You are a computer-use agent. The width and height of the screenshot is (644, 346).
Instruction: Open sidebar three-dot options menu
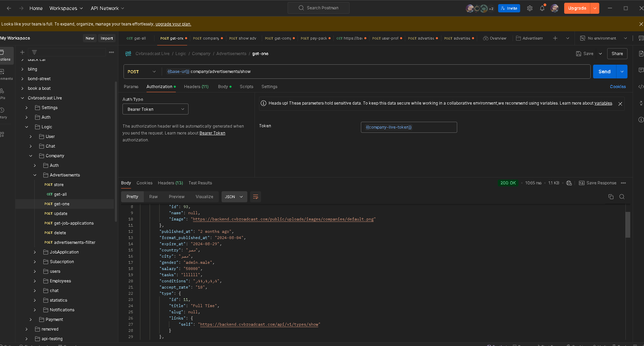111,52
